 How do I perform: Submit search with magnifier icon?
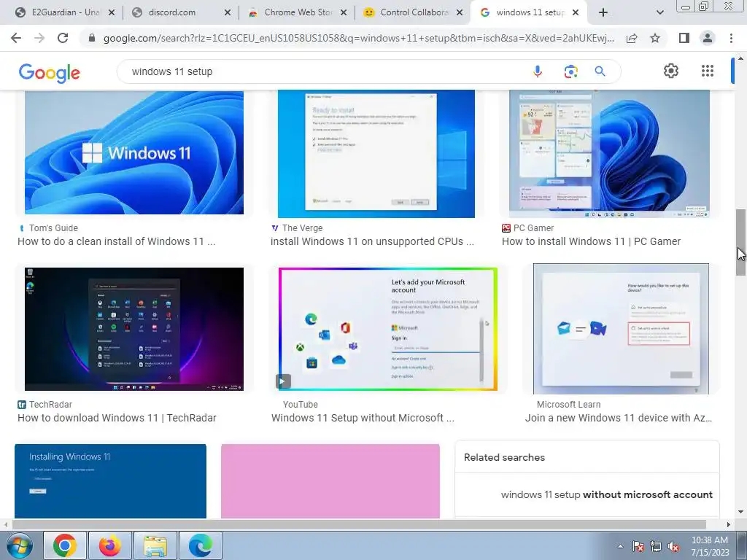pos(600,71)
